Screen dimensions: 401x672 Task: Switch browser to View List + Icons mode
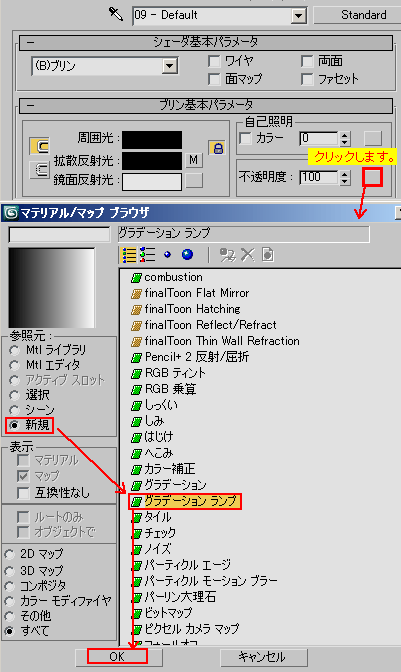(x=148, y=255)
